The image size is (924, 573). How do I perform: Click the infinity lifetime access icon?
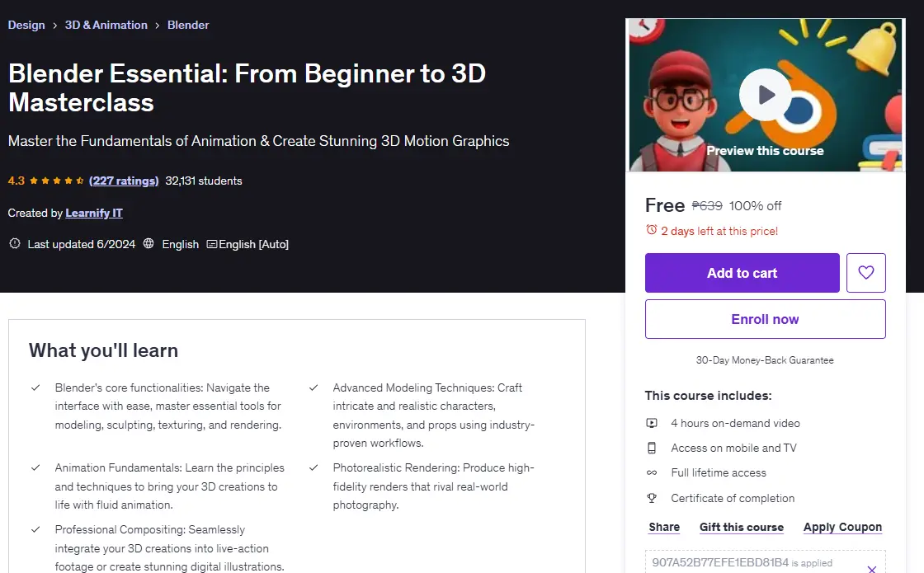(x=652, y=472)
